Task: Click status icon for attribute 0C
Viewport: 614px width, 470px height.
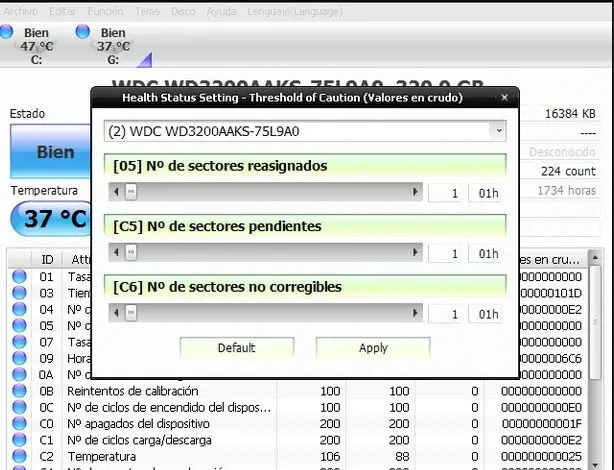Action: coord(19,407)
